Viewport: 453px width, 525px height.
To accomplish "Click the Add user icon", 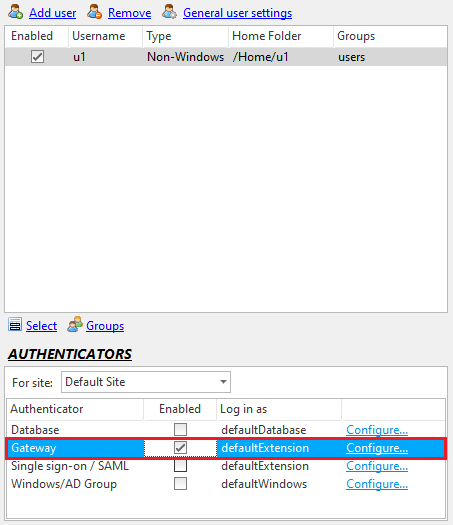I will (15, 12).
